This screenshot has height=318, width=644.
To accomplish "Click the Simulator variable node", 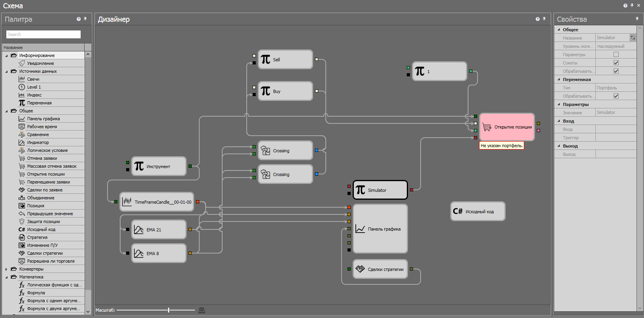I will click(x=380, y=190).
